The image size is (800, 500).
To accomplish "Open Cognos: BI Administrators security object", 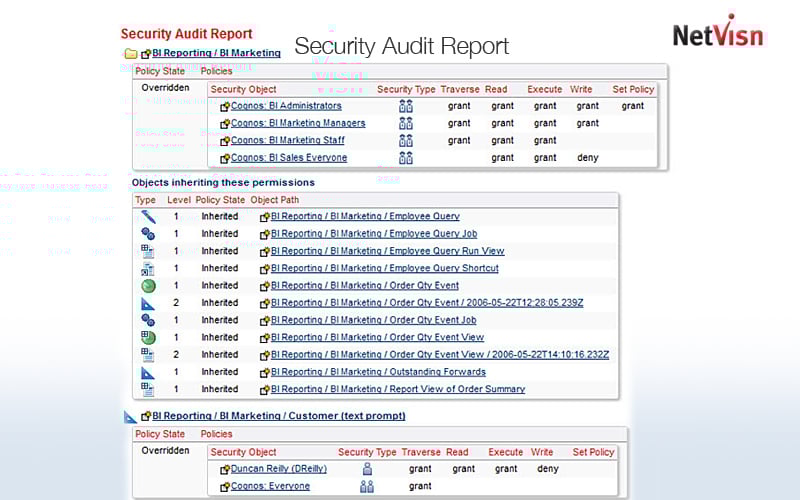I will pyautogui.click(x=286, y=106).
